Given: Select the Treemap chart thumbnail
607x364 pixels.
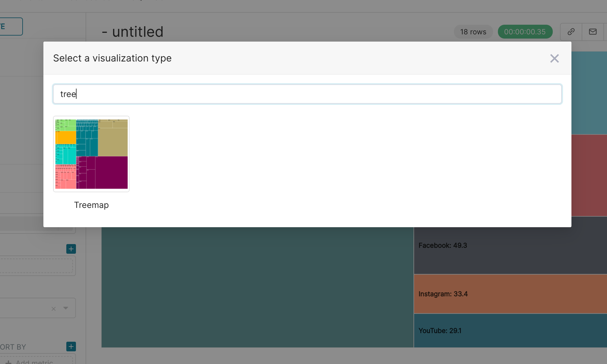Looking at the screenshot, I should pyautogui.click(x=91, y=154).
